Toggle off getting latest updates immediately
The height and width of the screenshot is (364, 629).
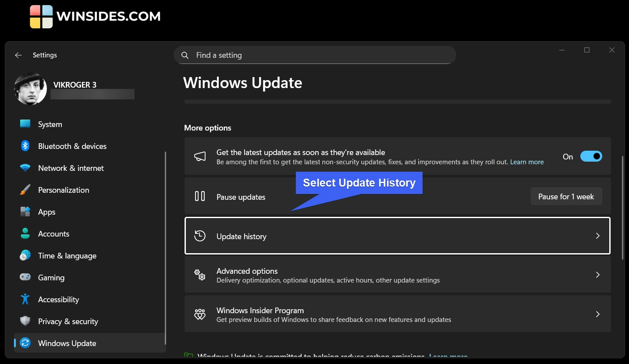[x=591, y=156]
